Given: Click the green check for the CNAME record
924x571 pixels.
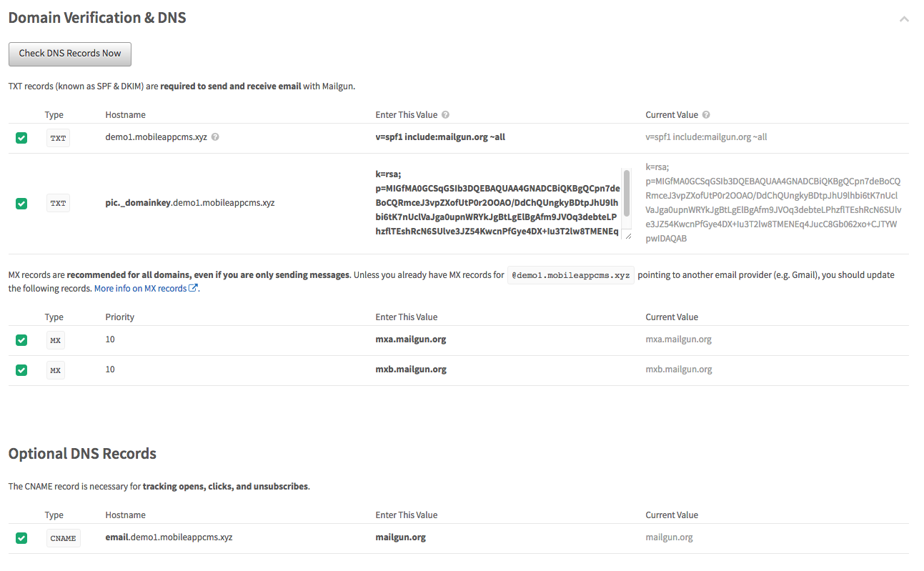Looking at the screenshot, I should pos(21,538).
